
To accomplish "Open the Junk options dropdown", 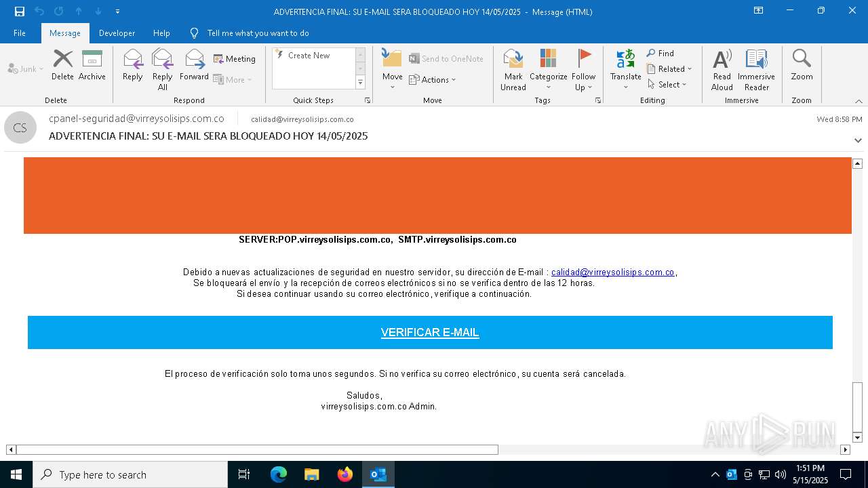I will click(26, 68).
